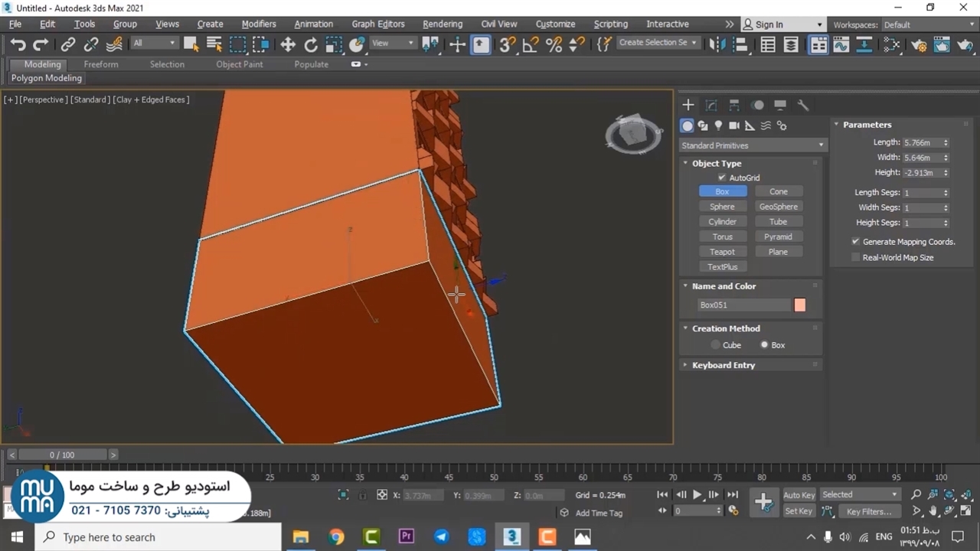This screenshot has width=980, height=551.
Task: Click the Undo arrow icon
Action: point(18,44)
